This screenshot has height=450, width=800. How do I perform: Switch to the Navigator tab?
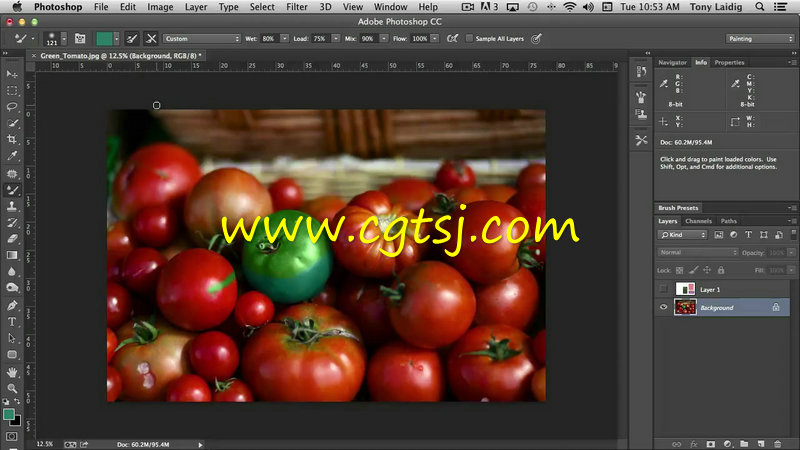(x=672, y=62)
